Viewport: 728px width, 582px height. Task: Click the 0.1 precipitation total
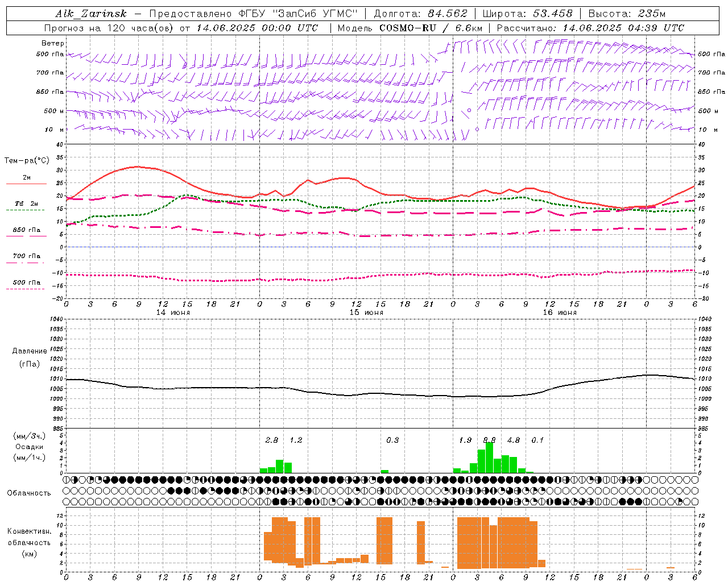coord(537,440)
